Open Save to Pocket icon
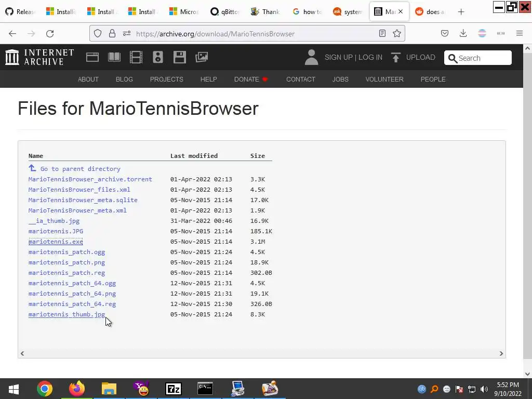The image size is (532, 399). click(445, 33)
